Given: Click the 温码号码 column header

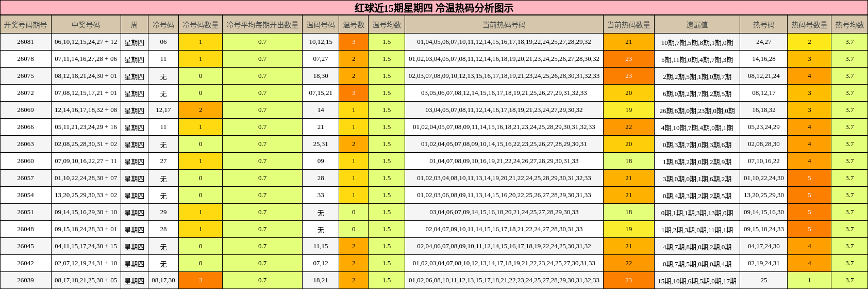Looking at the screenshot, I should point(321,25).
